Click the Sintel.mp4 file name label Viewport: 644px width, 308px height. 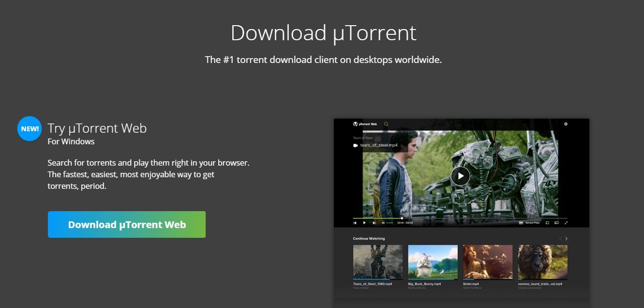tap(471, 284)
